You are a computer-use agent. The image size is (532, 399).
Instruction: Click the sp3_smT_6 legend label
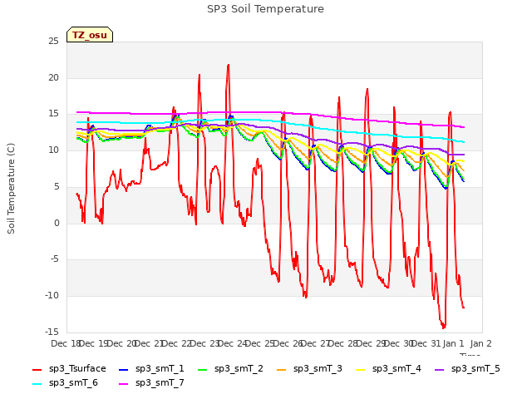[73, 382]
